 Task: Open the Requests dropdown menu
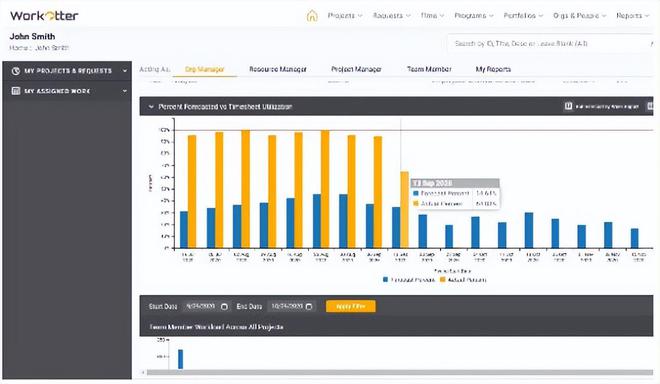[x=391, y=16]
